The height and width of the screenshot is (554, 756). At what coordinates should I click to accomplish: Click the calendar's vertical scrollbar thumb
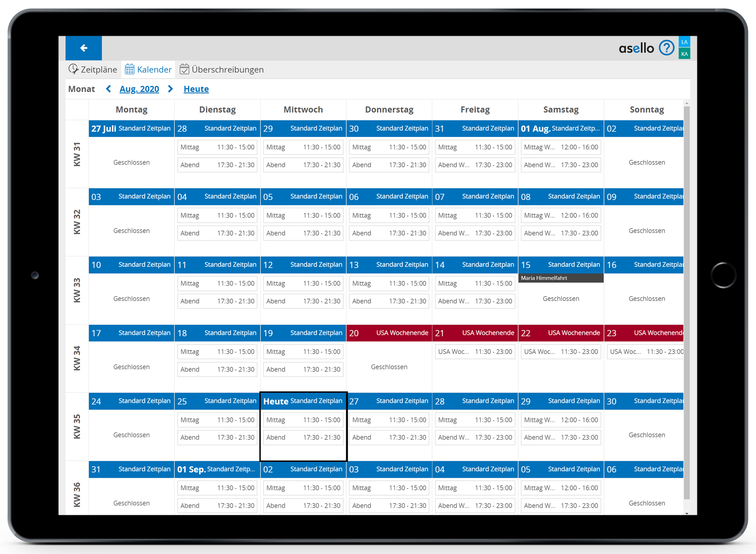pyautogui.click(x=686, y=300)
